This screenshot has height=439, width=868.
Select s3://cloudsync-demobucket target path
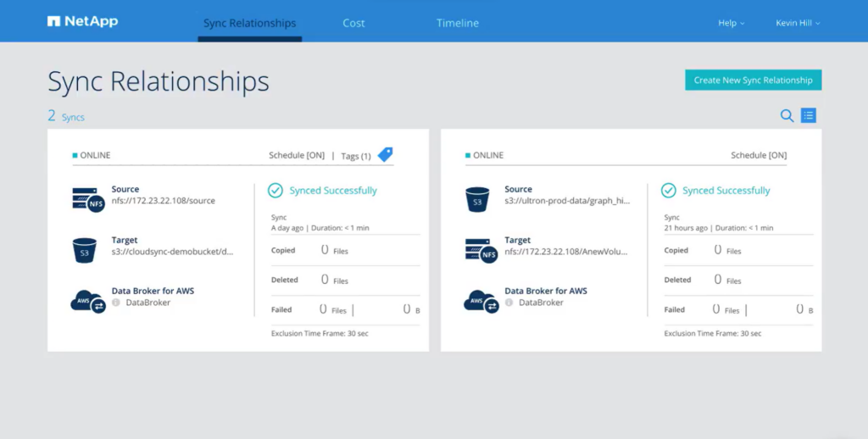[172, 252]
